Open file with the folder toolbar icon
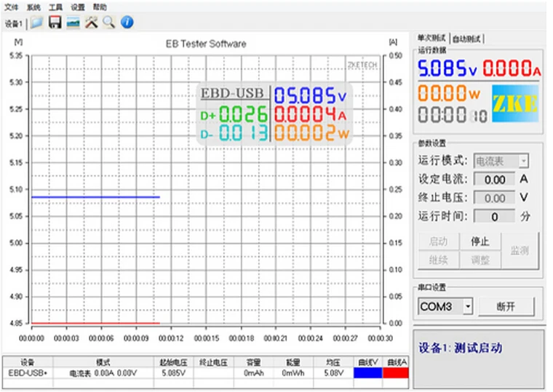The image size is (553, 392). click(36, 23)
